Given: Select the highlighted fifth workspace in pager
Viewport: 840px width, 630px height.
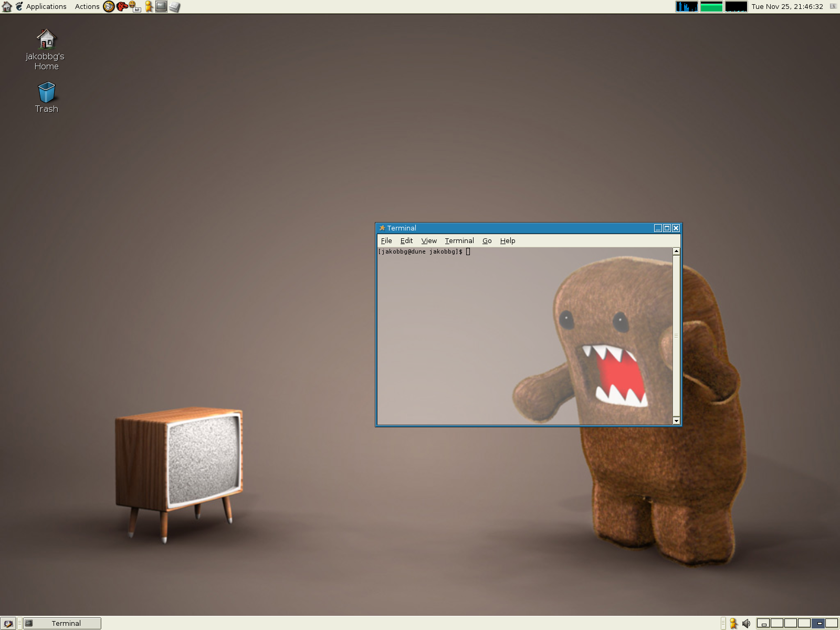Looking at the screenshot, I should pos(818,623).
